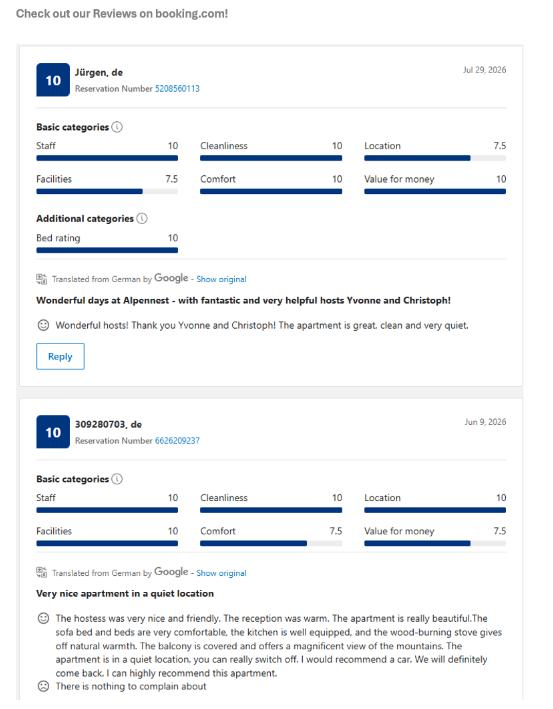Click smiley face icon in Jürgen's review
Image resolution: width=553 pixels, height=709 pixels.
pos(43,325)
